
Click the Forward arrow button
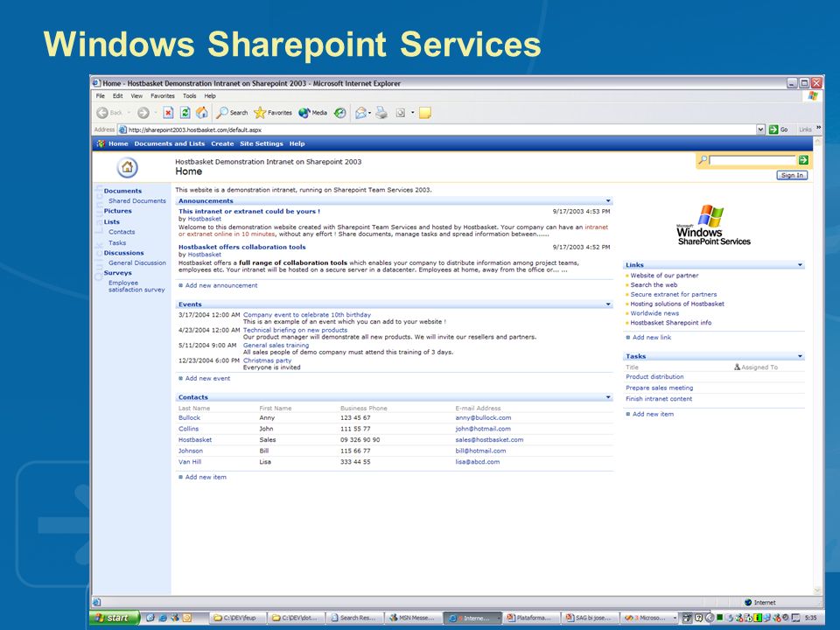(x=143, y=113)
